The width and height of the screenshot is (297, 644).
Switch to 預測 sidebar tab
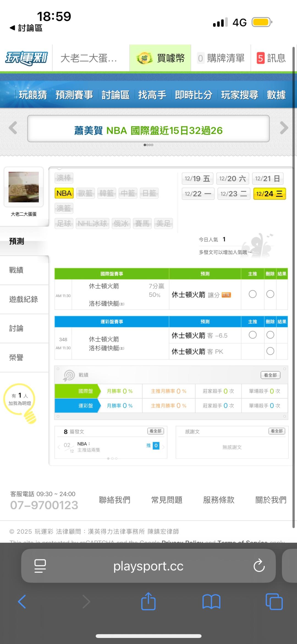(x=24, y=241)
